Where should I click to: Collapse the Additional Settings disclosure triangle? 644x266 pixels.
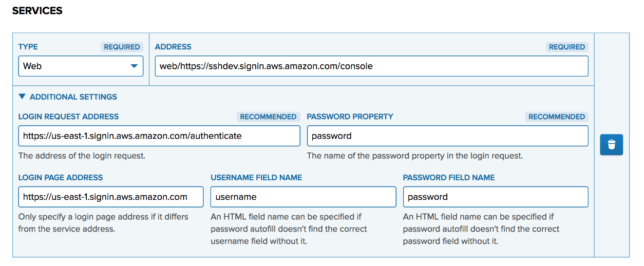[21, 96]
